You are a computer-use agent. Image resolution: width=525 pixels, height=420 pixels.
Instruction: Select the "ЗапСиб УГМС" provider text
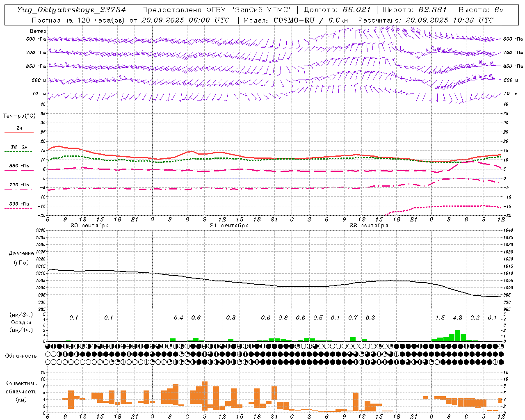click(x=261, y=10)
